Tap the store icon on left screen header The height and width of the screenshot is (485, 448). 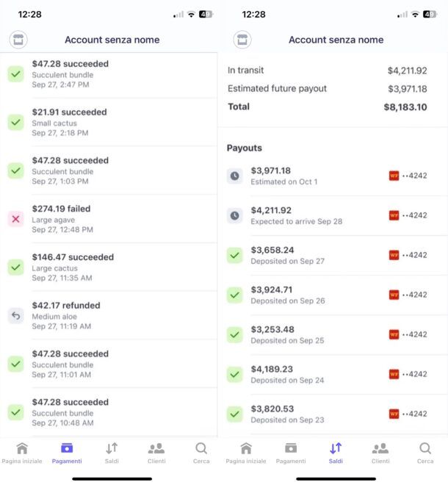[18, 40]
